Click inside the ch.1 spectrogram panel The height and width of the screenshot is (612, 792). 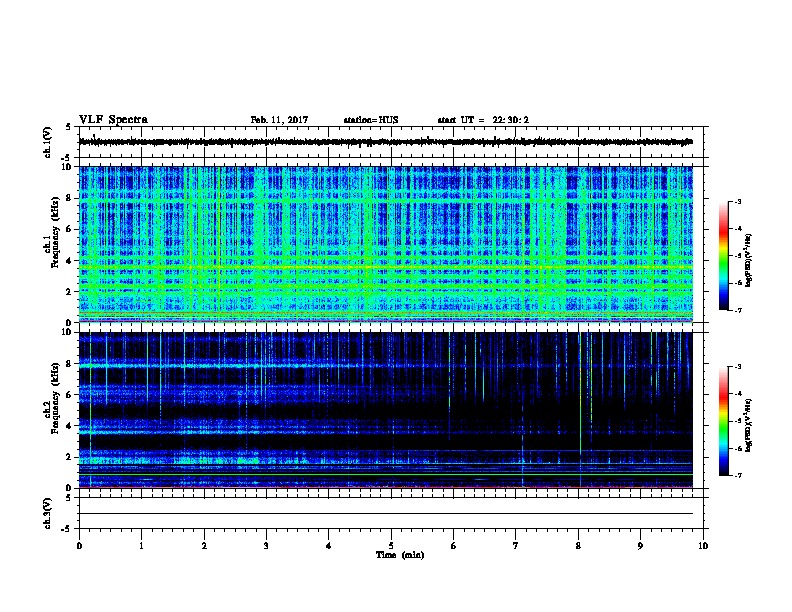tap(386, 244)
